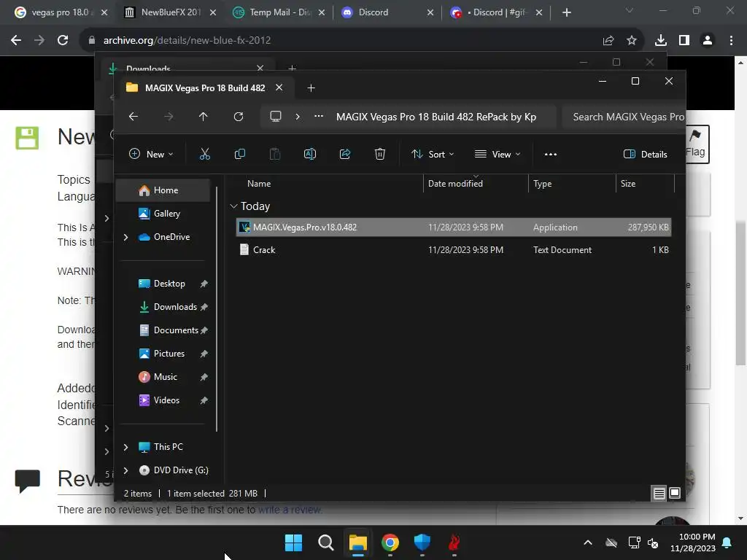
Task: Add a new Explorer tab
Action: (311, 88)
